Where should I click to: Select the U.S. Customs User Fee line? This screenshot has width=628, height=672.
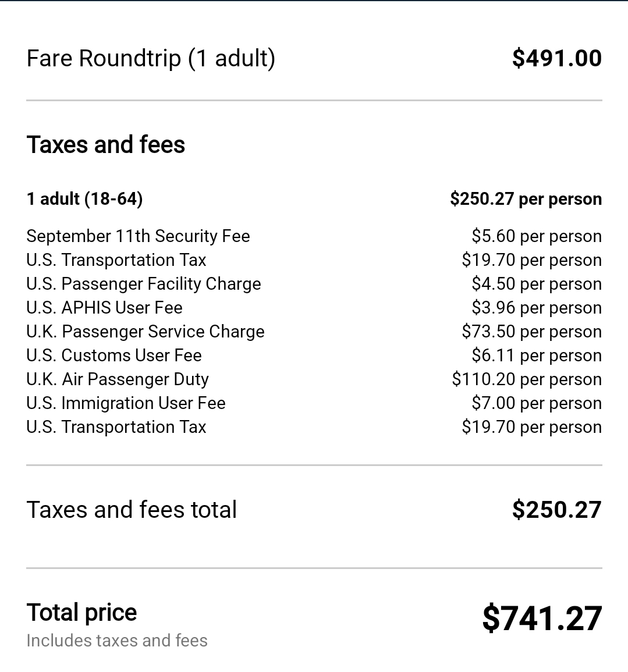click(114, 355)
